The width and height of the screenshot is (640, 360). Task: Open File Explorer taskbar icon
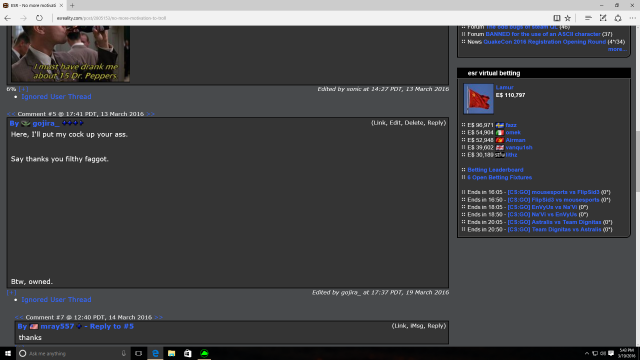tap(171, 353)
